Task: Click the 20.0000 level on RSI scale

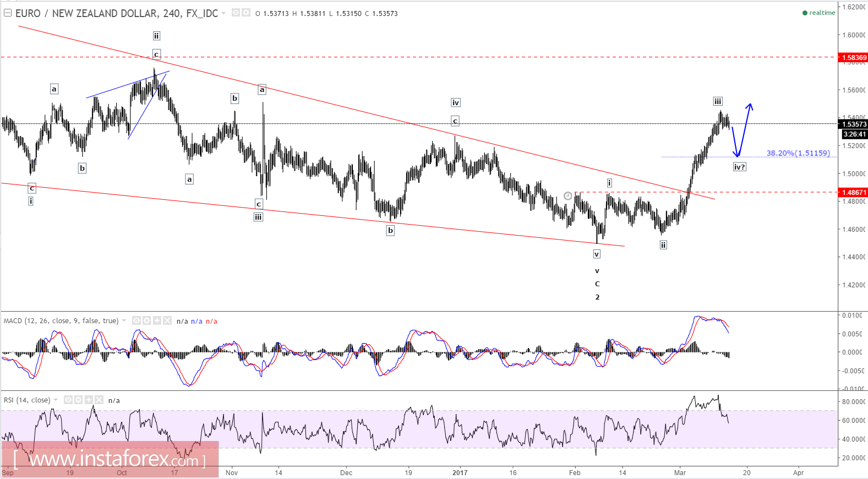Action: click(854, 458)
